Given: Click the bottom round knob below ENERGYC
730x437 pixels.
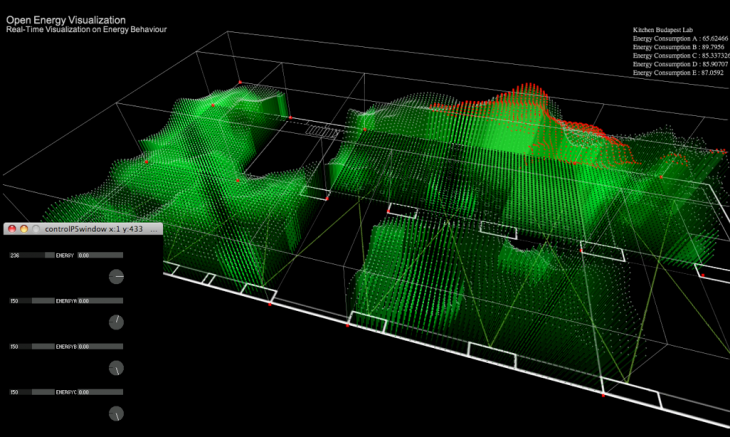Looking at the screenshot, I should (116, 413).
